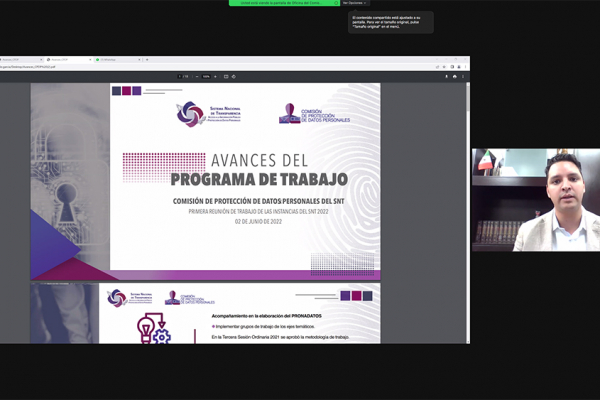Click the '02 DE JUNIO DE 2022' date text
Screen dimensions: 600x400
[258, 222]
